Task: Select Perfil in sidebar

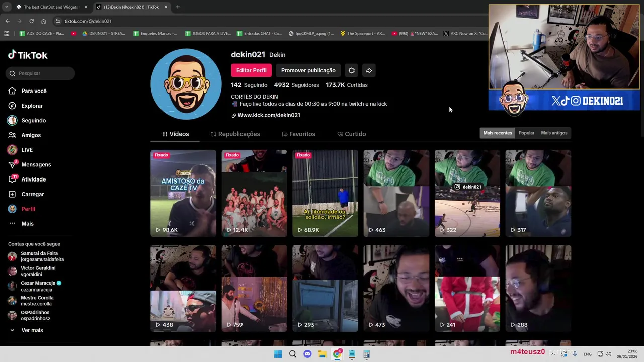Action: (x=22, y=209)
